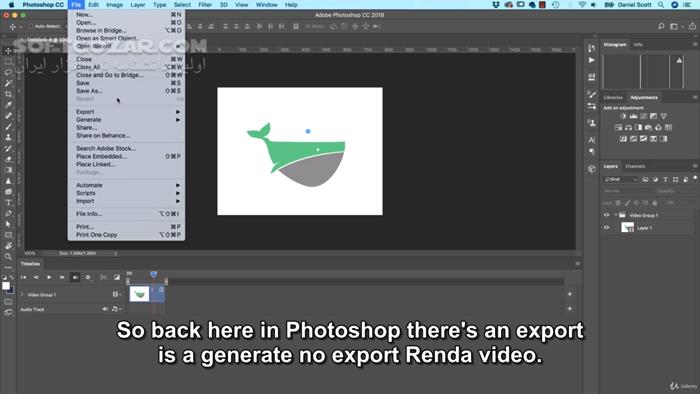The height and width of the screenshot is (394, 700).
Task: Open the 3D cube panel icon
Action: tap(592, 169)
